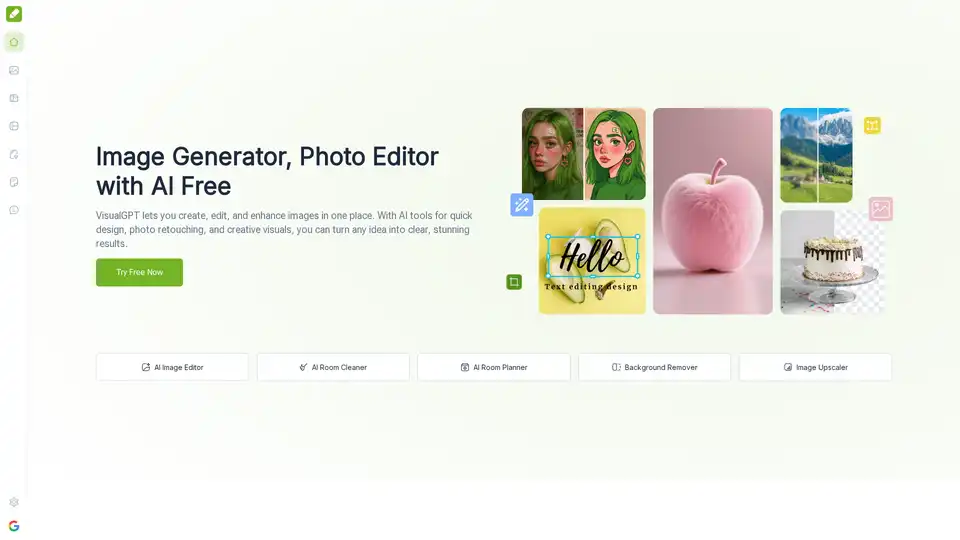Click the pink fuzzy apple image
Image resolution: width=960 pixels, height=540 pixels.
(712, 211)
